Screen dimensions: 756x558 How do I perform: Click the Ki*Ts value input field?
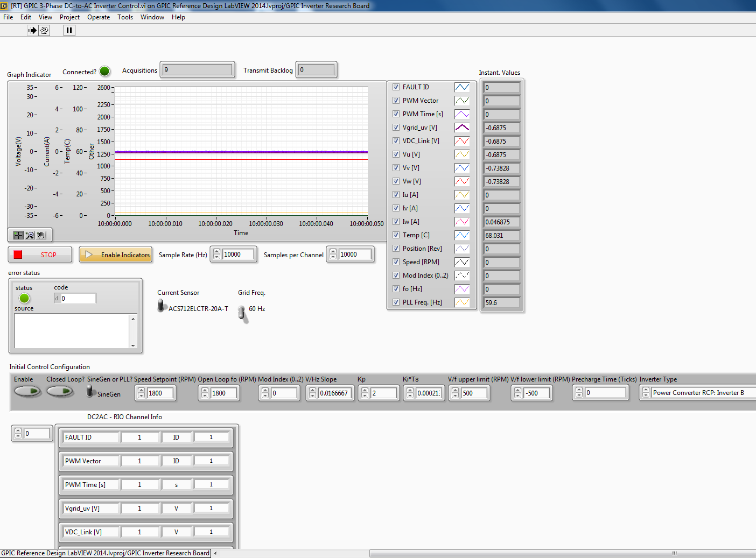click(429, 393)
